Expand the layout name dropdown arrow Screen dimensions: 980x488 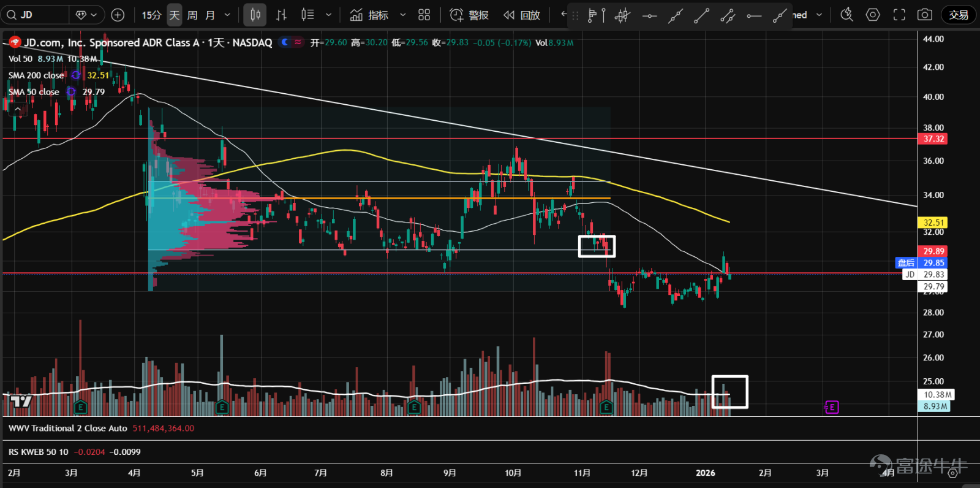click(x=820, y=15)
